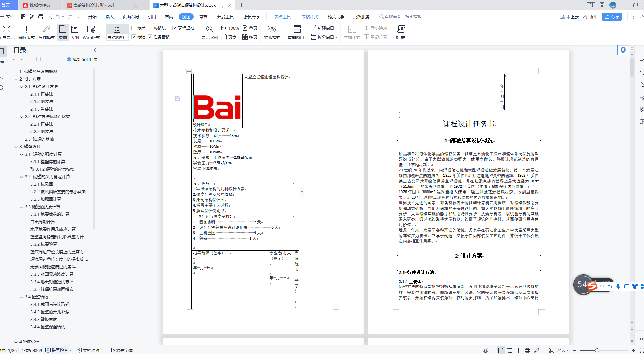Click the eye protection icon in status bar

coord(485,350)
